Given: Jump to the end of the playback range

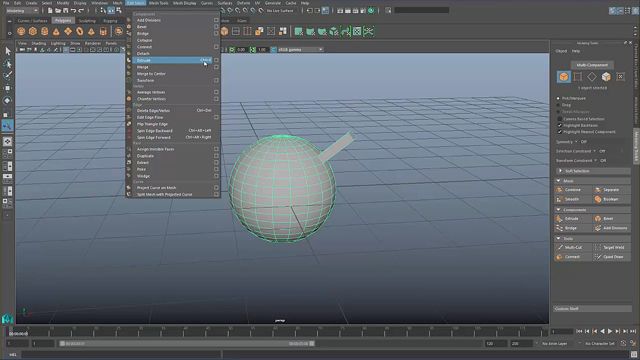Looking at the screenshot, I should click(x=633, y=331).
